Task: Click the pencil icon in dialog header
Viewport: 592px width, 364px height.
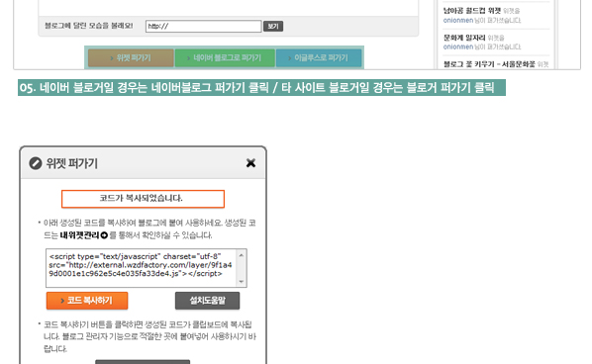Action: [x=36, y=163]
